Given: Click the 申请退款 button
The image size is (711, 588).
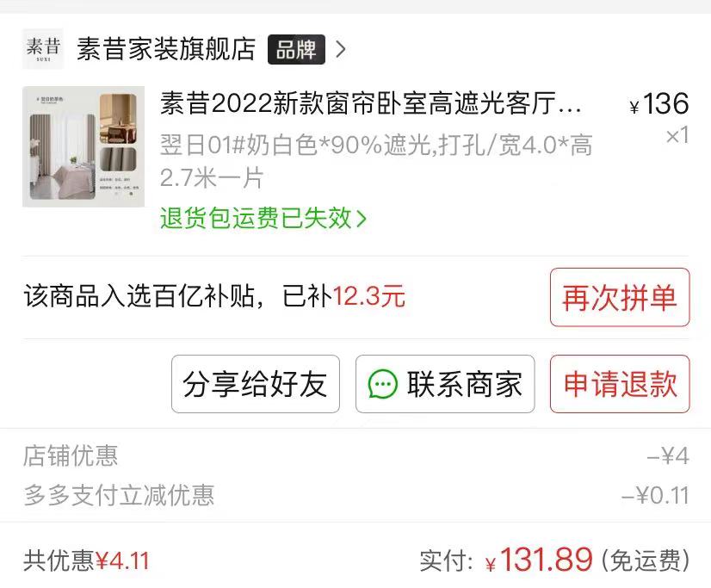Looking at the screenshot, I should coord(620,384).
